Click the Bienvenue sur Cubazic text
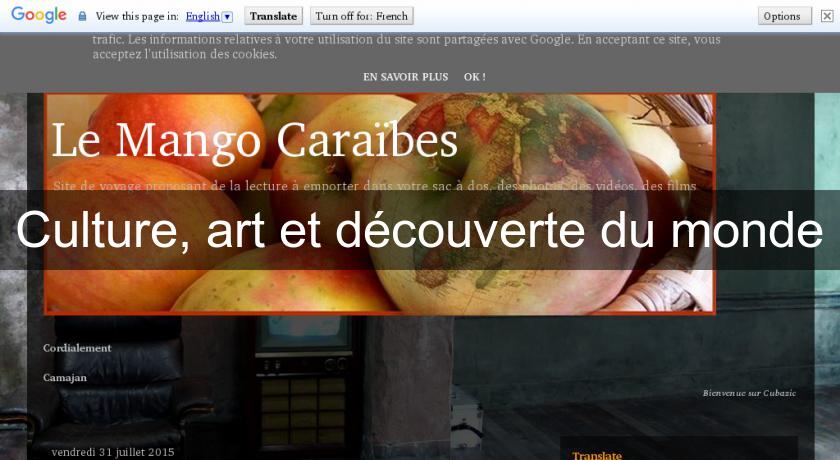 coord(748,393)
